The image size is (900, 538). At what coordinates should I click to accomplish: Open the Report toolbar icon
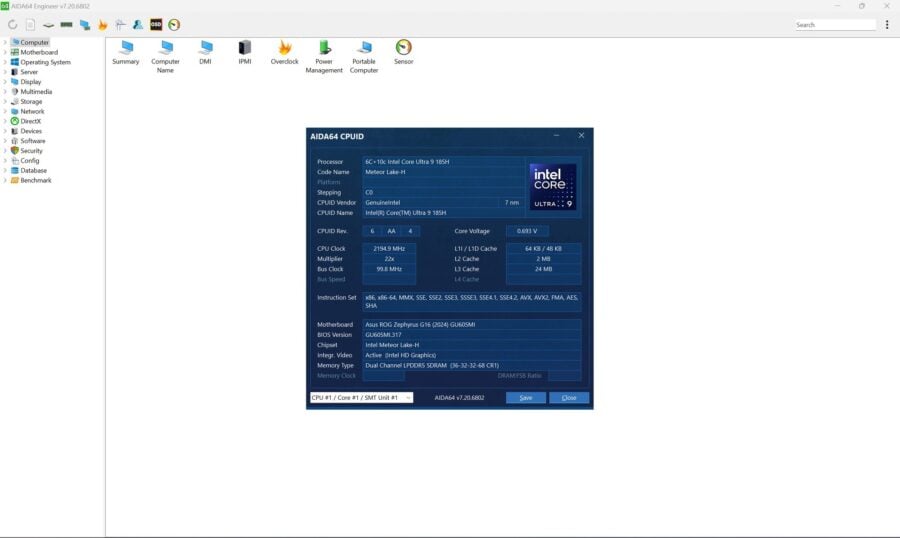(30, 25)
